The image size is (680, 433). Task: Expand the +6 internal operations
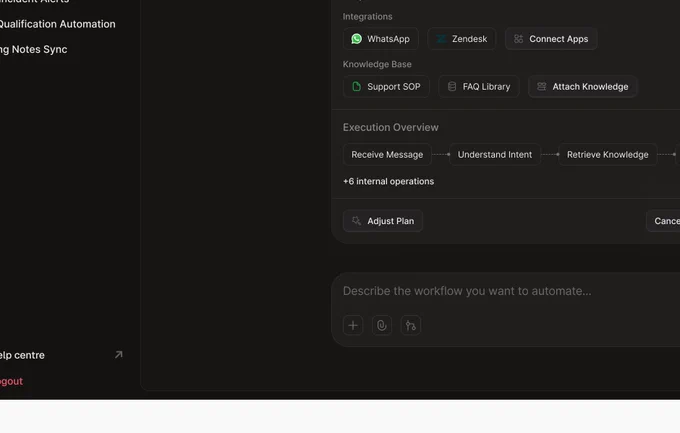click(x=389, y=181)
